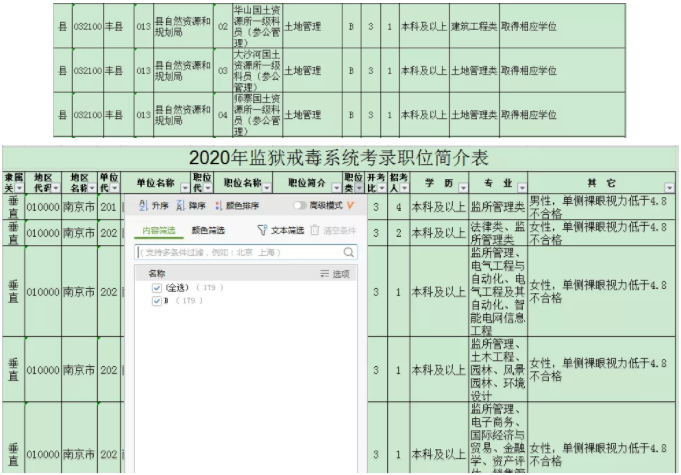Click 取得相应学位 in the 华山 row

pos(562,26)
